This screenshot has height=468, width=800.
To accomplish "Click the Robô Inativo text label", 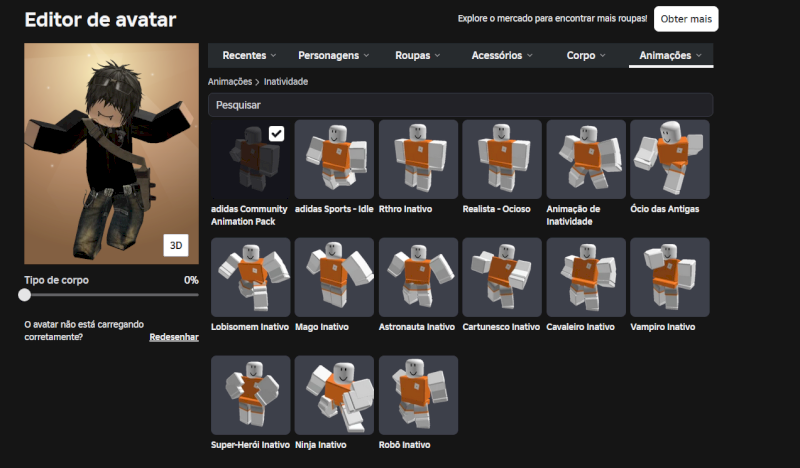I will click(405, 445).
